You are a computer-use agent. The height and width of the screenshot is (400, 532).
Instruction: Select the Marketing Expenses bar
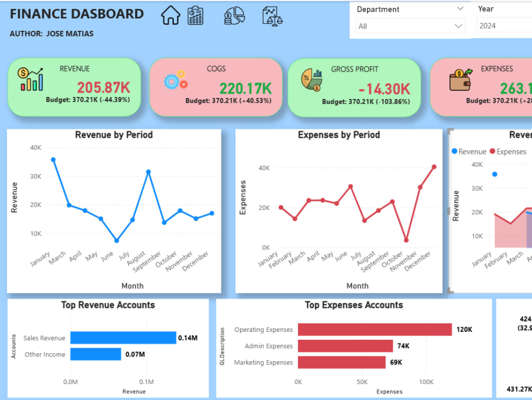[x=342, y=362]
